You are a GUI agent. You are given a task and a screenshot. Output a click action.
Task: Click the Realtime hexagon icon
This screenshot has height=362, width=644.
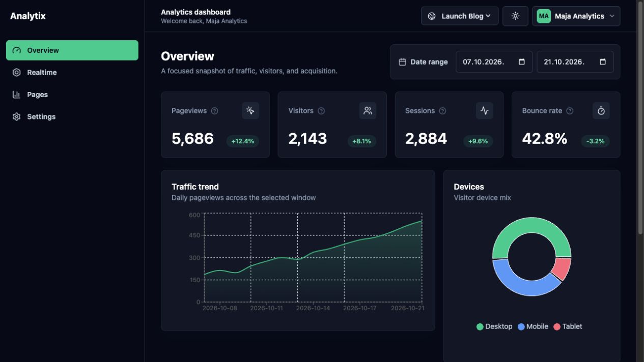pyautogui.click(x=17, y=72)
